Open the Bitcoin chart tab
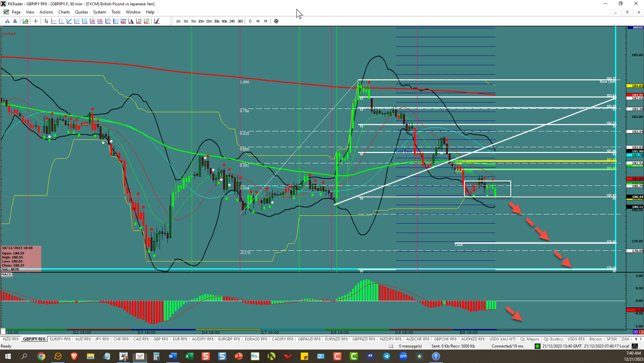 click(596, 339)
